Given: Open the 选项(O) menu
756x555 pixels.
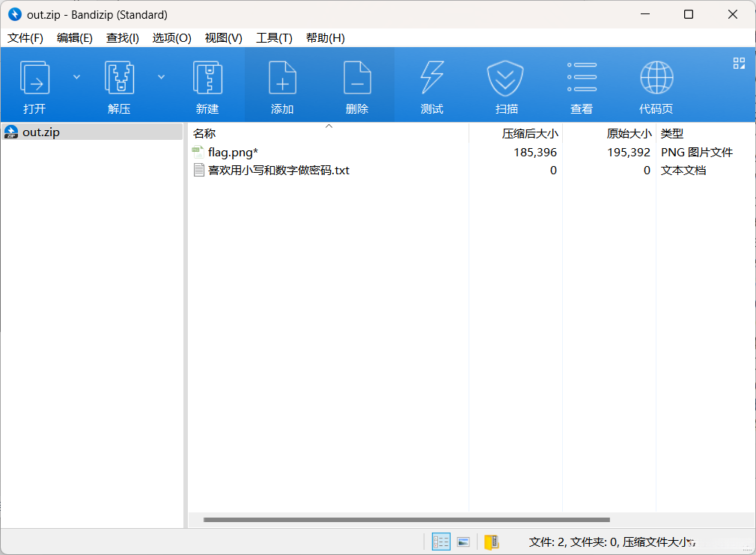Looking at the screenshot, I should click(171, 37).
